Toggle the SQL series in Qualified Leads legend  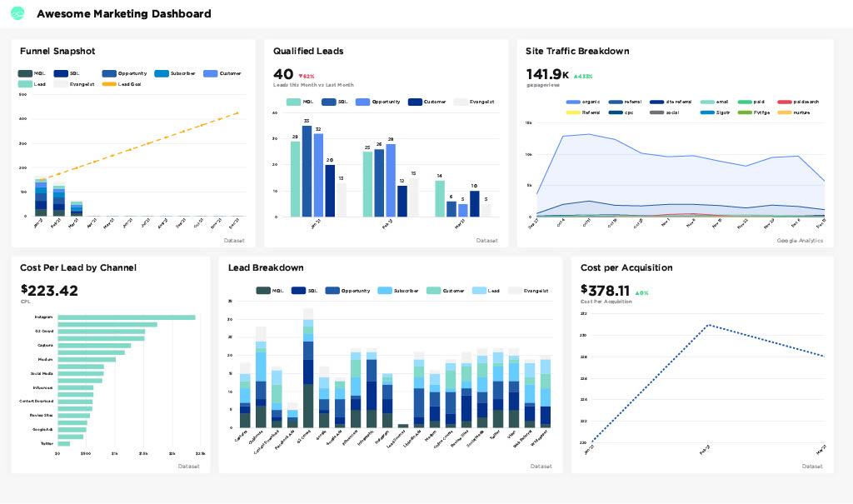coord(327,102)
